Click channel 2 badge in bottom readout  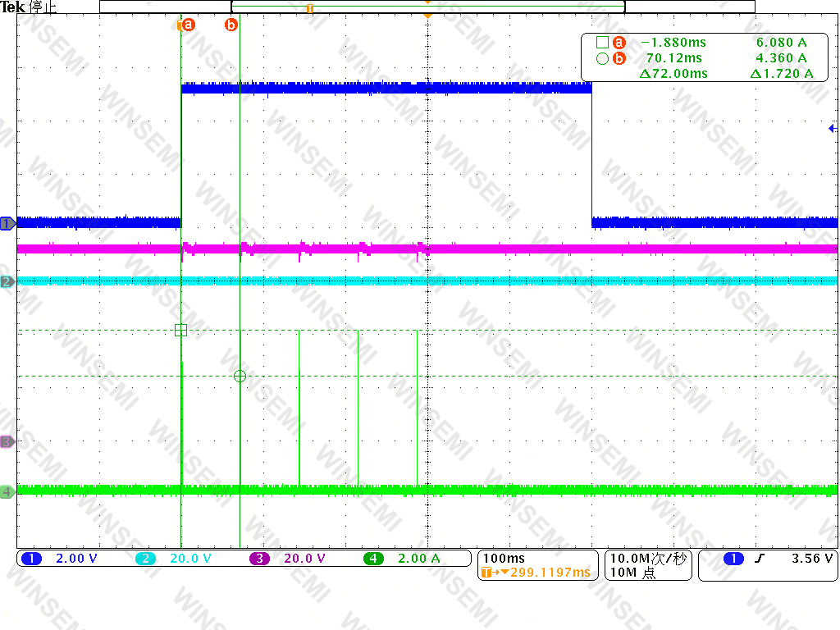click(x=145, y=559)
